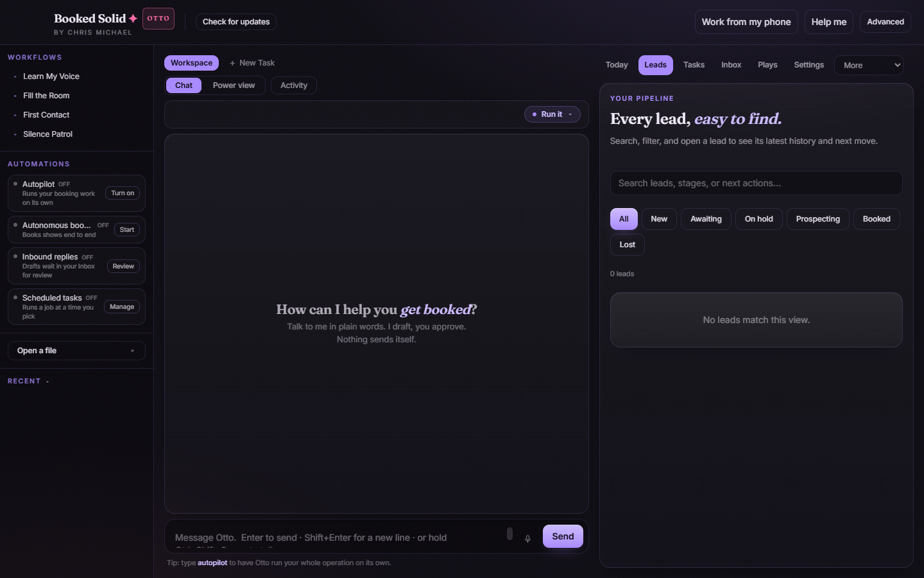The image size is (924, 578).
Task: Switch to Power view tab
Action: point(234,85)
